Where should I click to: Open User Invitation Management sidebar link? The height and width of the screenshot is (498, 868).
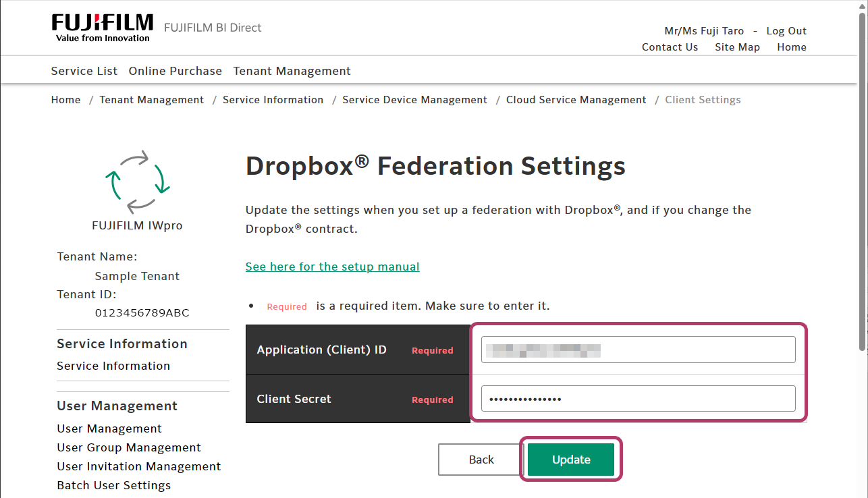coord(139,466)
